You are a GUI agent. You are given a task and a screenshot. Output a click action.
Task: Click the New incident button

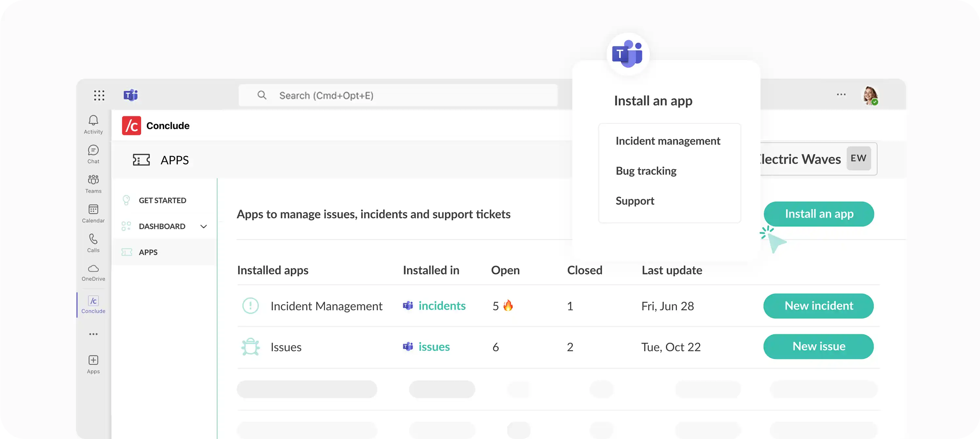point(818,306)
